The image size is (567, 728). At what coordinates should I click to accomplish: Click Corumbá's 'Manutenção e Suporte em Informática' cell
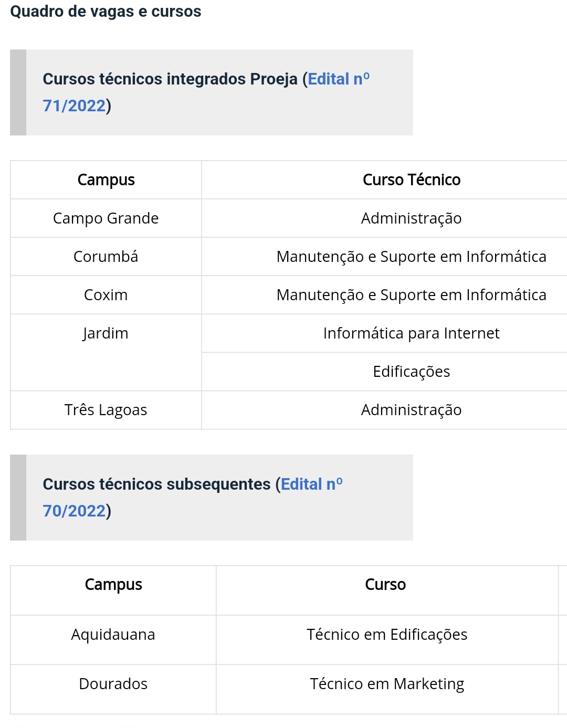click(411, 257)
